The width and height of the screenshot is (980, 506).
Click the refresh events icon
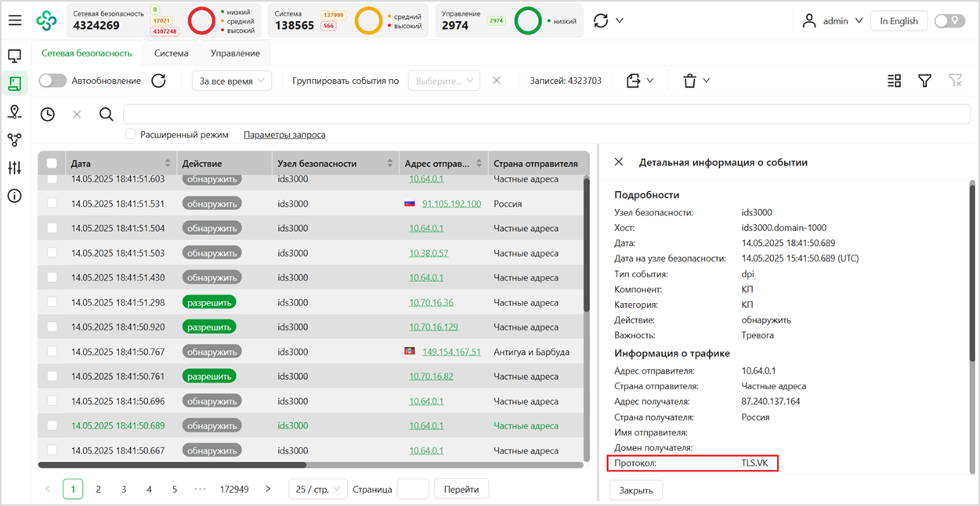point(158,81)
